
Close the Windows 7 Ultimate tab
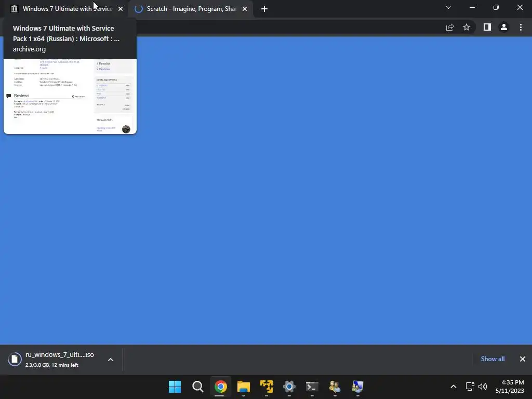point(121,9)
